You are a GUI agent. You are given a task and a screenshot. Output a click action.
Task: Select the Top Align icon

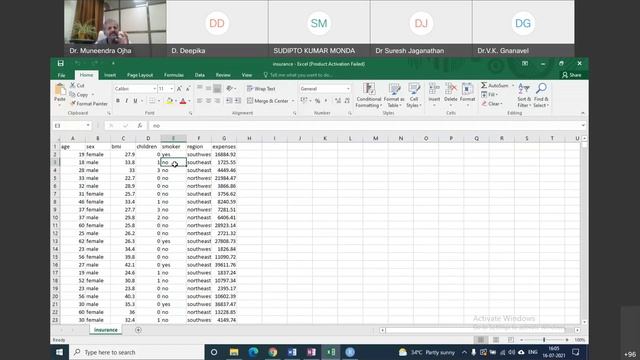point(200,88)
